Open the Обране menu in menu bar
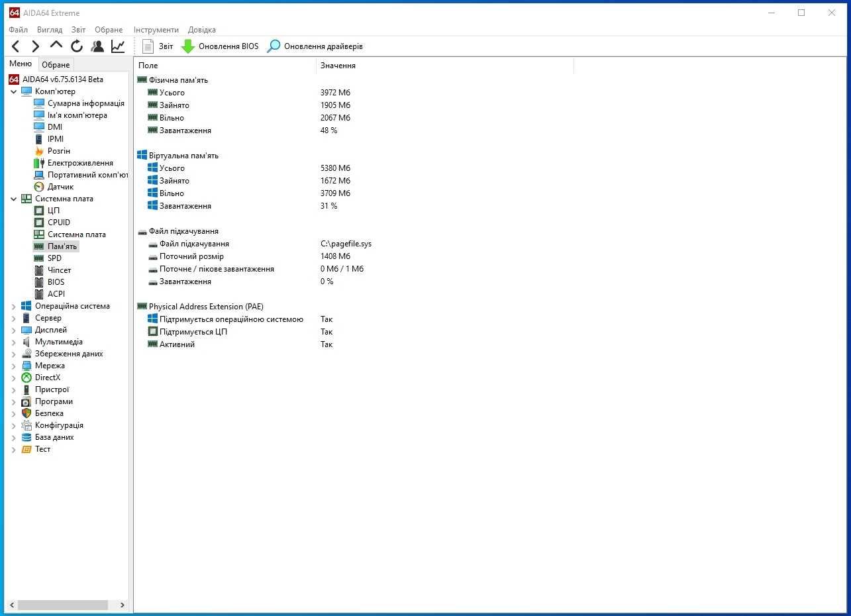Image resolution: width=851 pixels, height=616 pixels. pyautogui.click(x=109, y=30)
